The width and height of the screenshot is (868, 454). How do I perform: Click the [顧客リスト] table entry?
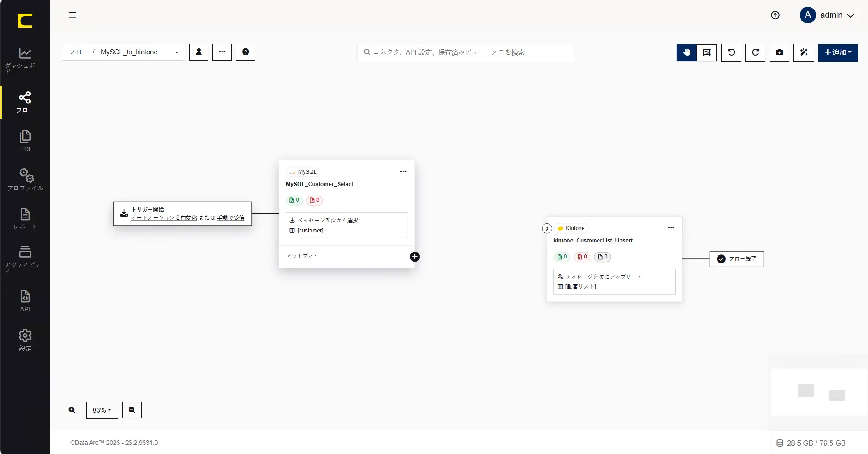[x=577, y=287]
